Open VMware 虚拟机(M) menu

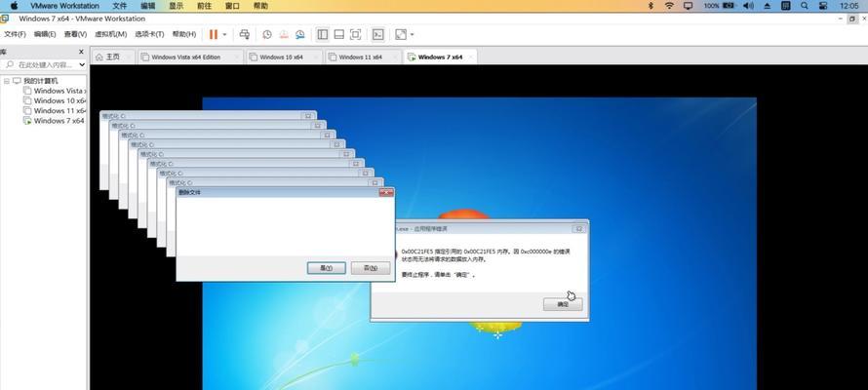tap(111, 34)
